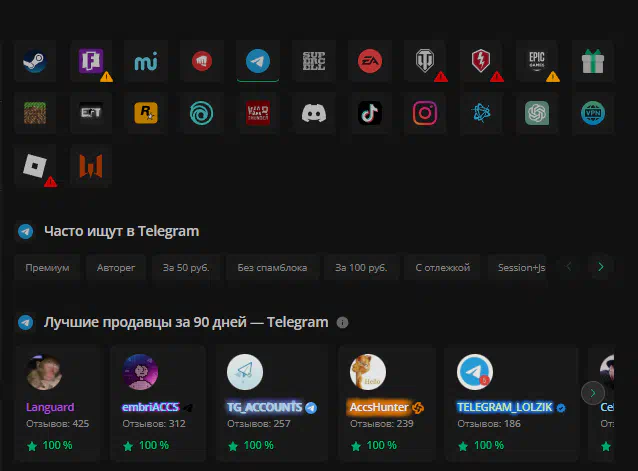This screenshot has height=471, width=638.
Task: Click the info icon beside best sellers heading
Action: pyautogui.click(x=342, y=323)
